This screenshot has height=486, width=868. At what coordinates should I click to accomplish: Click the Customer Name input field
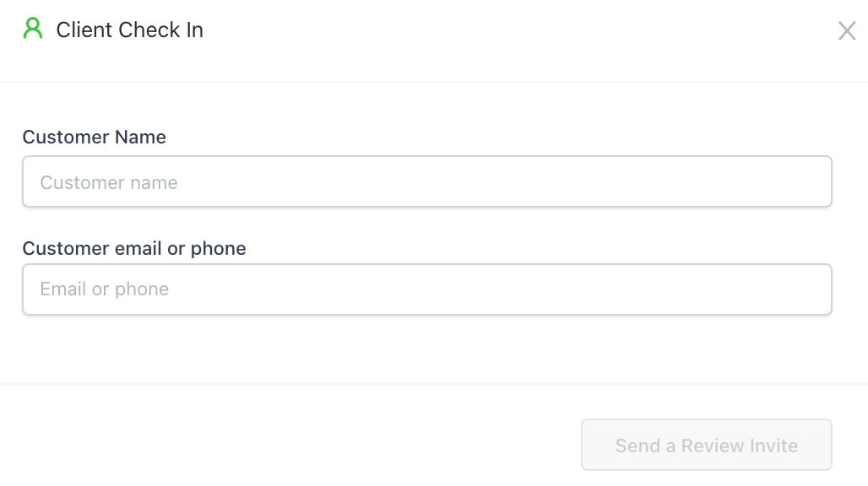427,181
